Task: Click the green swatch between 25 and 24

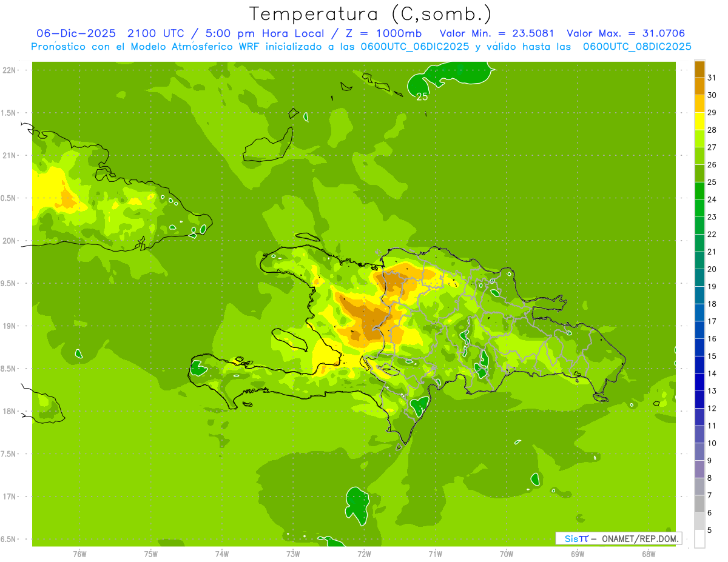Action: click(x=699, y=191)
